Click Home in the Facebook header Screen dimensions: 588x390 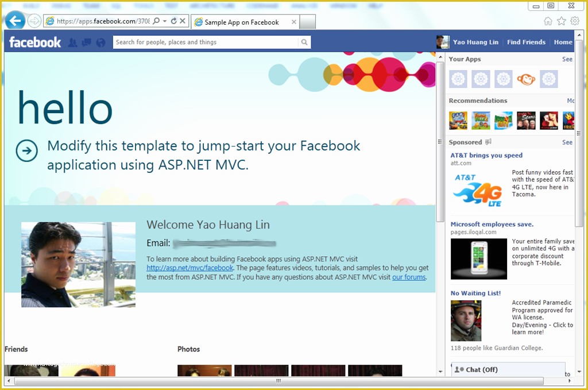pos(563,42)
